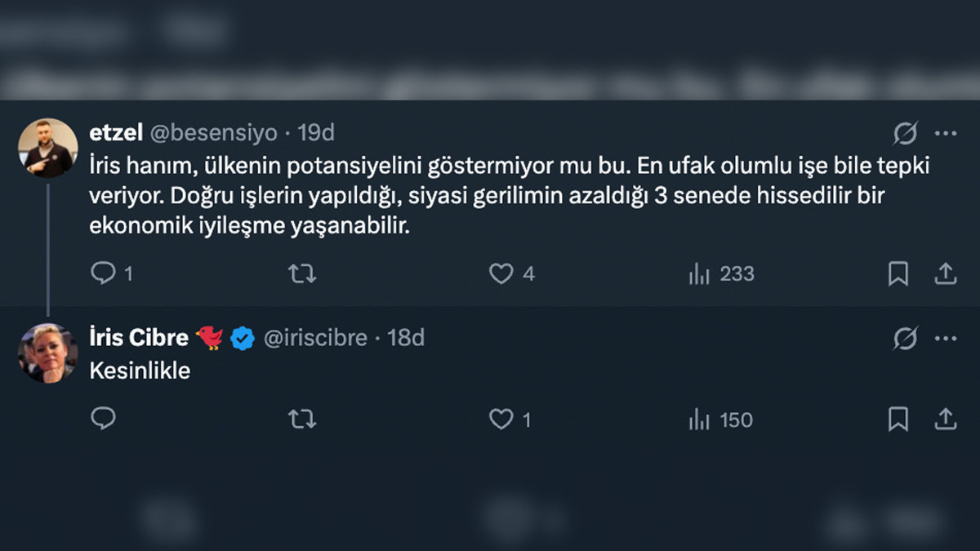Screen dimensions: 980x551
Task: Like etzel's tweet with heart icon
Action: pos(501,273)
